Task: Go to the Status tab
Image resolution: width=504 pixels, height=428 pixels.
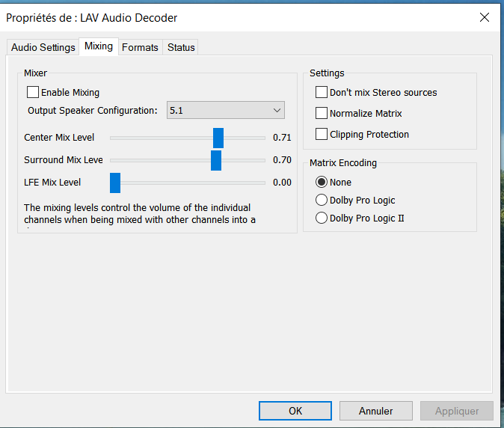Action: pos(181,47)
